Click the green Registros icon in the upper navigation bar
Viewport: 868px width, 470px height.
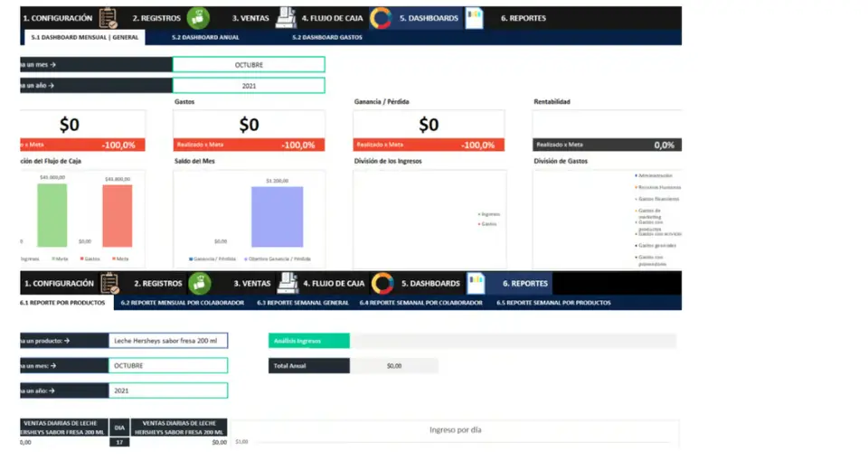[x=198, y=18]
